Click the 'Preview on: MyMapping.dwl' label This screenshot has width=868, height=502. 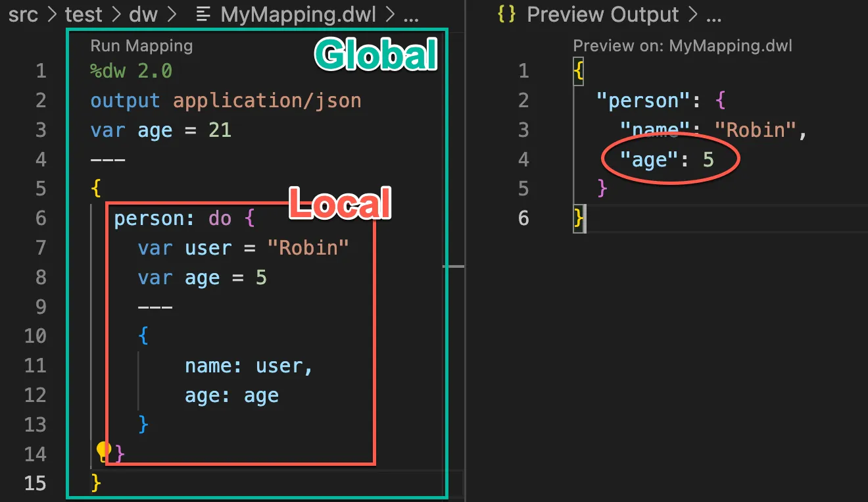683,45
